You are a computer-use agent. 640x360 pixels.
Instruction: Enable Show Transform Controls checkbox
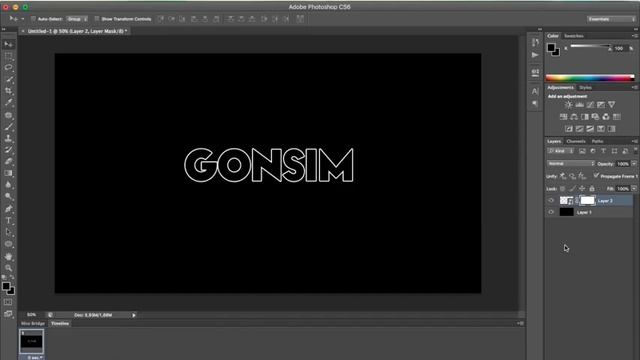(97, 19)
